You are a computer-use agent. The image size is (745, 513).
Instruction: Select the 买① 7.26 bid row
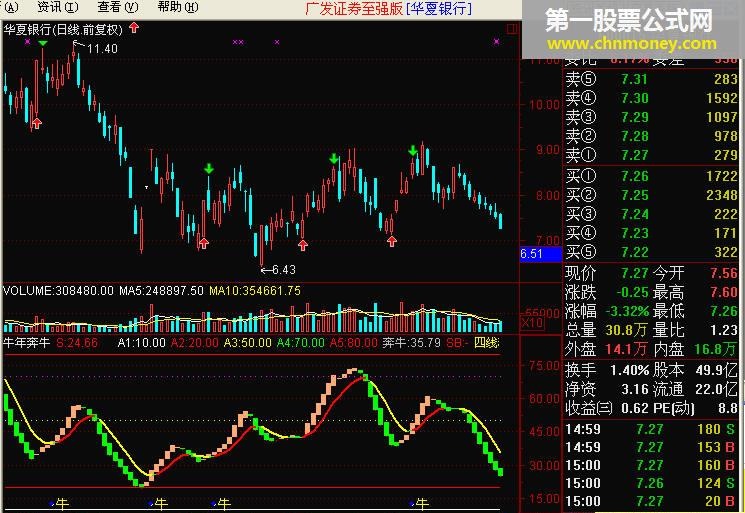(x=651, y=176)
